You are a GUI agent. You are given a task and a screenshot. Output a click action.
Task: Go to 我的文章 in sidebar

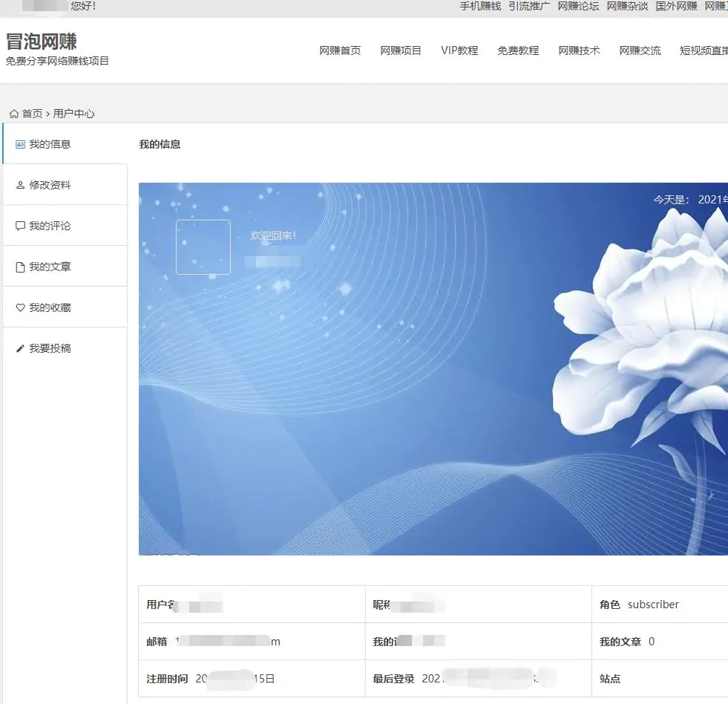click(65, 267)
